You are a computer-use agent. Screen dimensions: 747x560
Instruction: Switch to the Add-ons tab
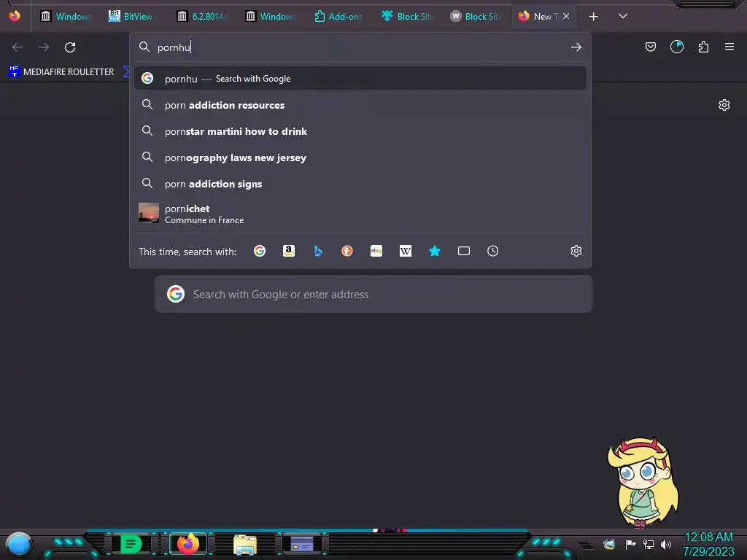(338, 16)
